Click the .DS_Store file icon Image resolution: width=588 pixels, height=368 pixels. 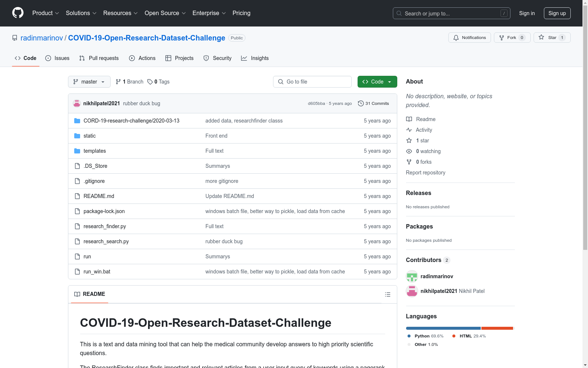point(77,166)
